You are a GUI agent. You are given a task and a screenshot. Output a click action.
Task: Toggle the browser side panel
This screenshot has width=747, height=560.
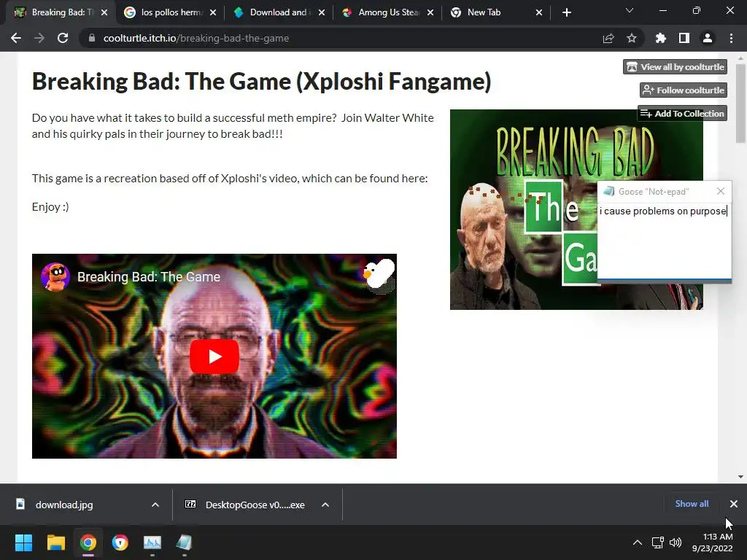(684, 38)
